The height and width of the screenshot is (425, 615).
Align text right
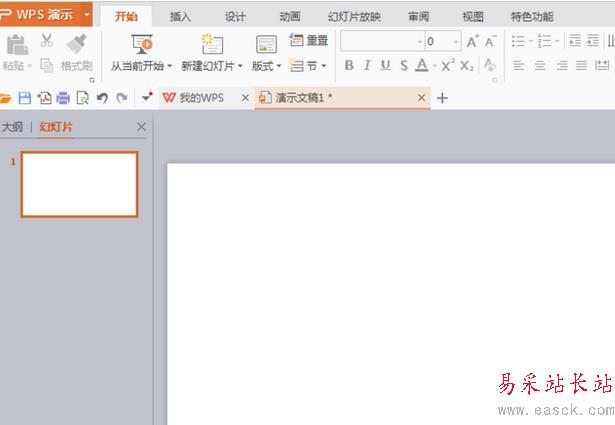pyautogui.click(x=562, y=65)
